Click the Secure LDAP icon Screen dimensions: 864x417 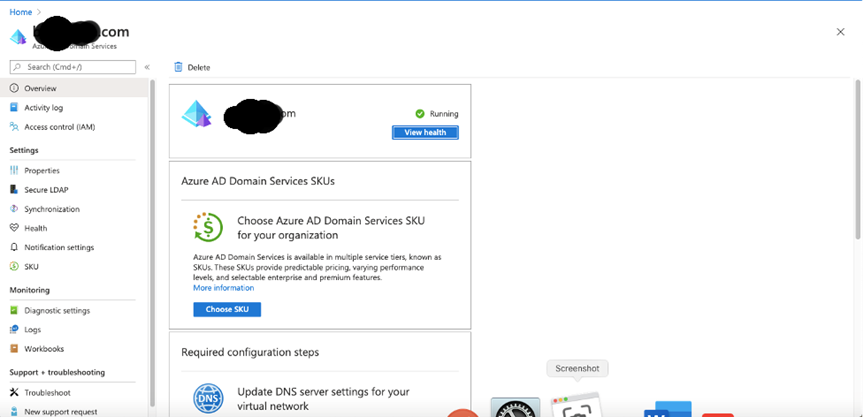[x=14, y=189]
